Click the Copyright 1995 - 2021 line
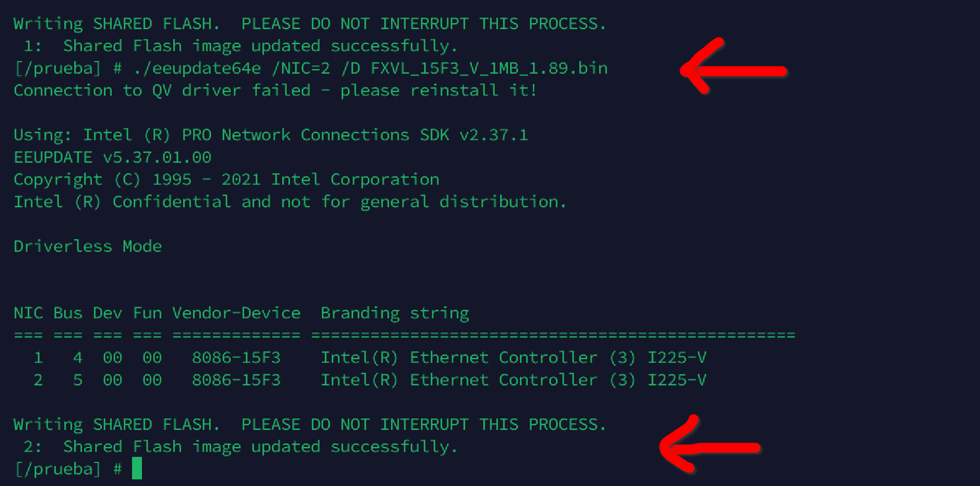Image resolution: width=980 pixels, height=486 pixels. tap(226, 180)
